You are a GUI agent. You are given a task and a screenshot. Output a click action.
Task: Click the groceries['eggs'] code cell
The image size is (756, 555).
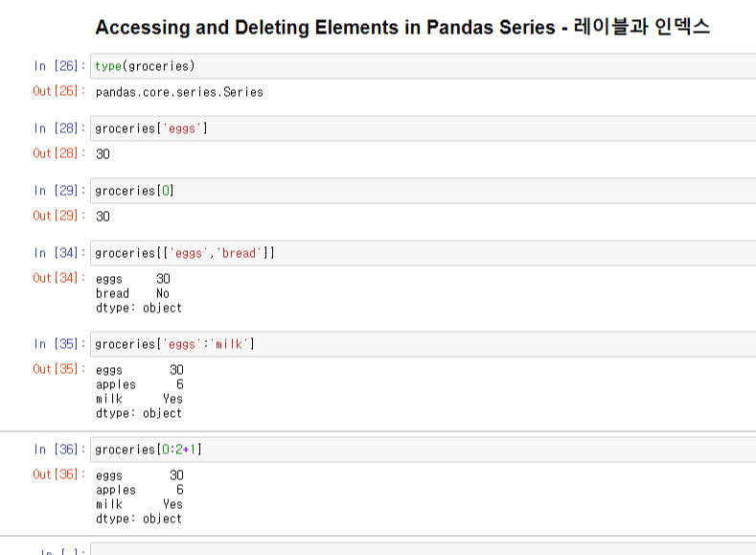(423, 128)
